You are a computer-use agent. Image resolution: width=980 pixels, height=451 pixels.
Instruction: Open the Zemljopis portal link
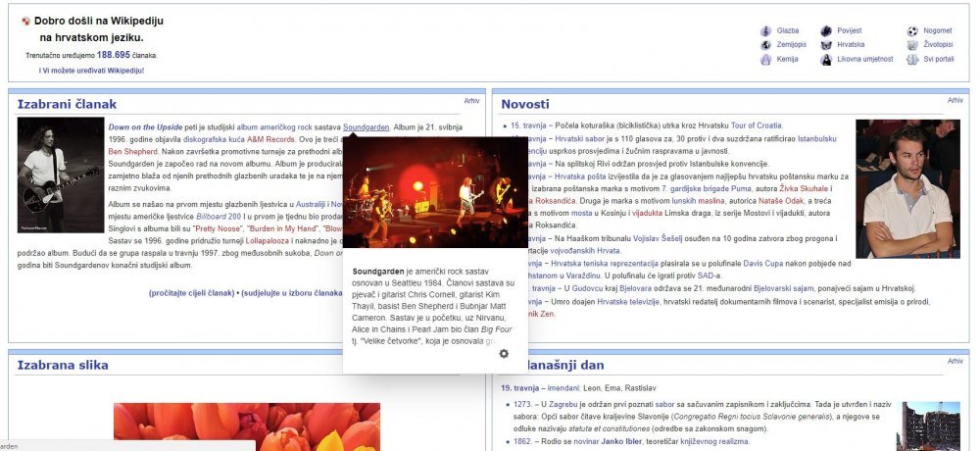point(791,45)
